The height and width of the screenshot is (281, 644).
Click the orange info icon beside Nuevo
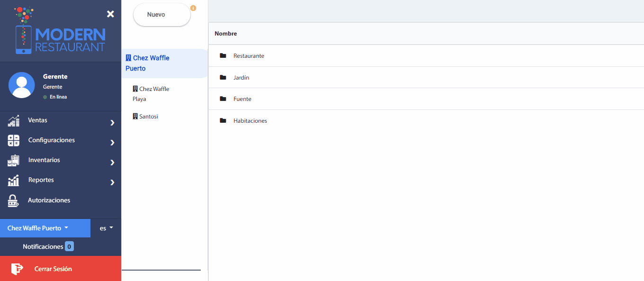click(x=193, y=8)
